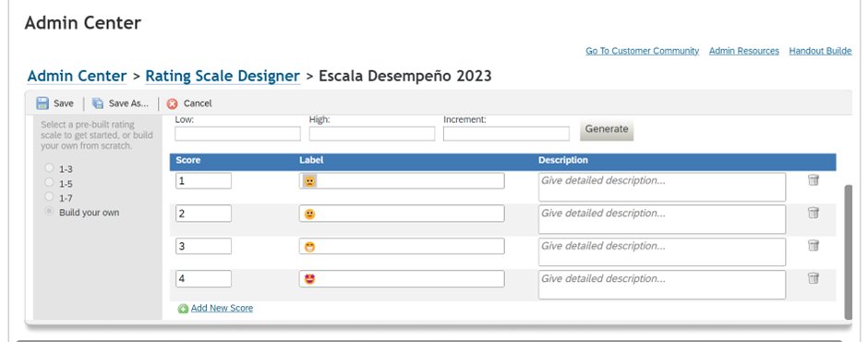The image size is (868, 342).
Task: Go to Admin Center breadcrumb
Action: pos(77,76)
